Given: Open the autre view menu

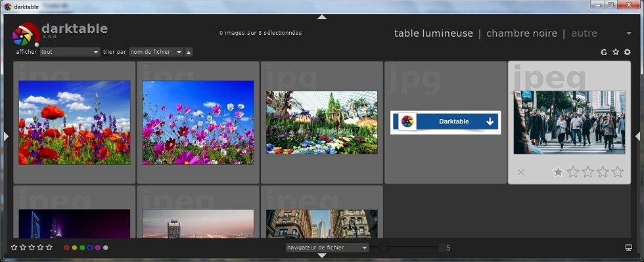Looking at the screenshot, I should (584, 33).
